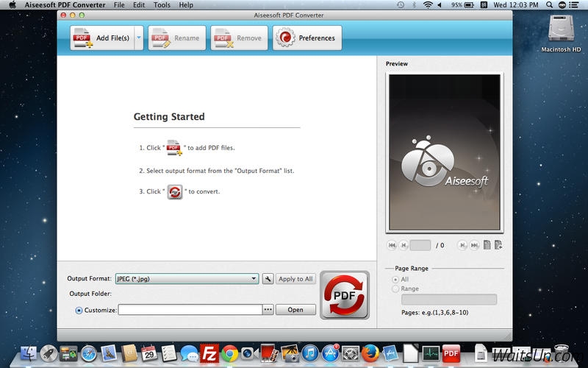Open Calendar icon showing 29 in dock
This screenshot has height=368, width=588.
click(149, 353)
